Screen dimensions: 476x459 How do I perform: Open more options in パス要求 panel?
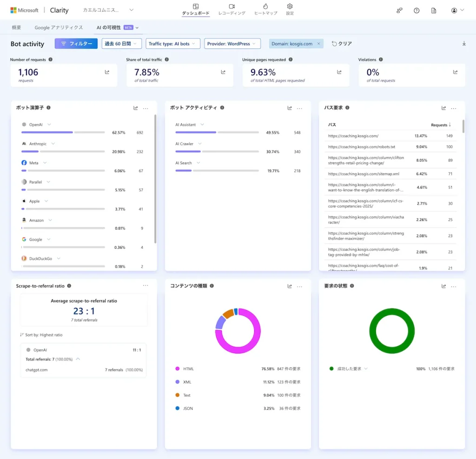454,108
